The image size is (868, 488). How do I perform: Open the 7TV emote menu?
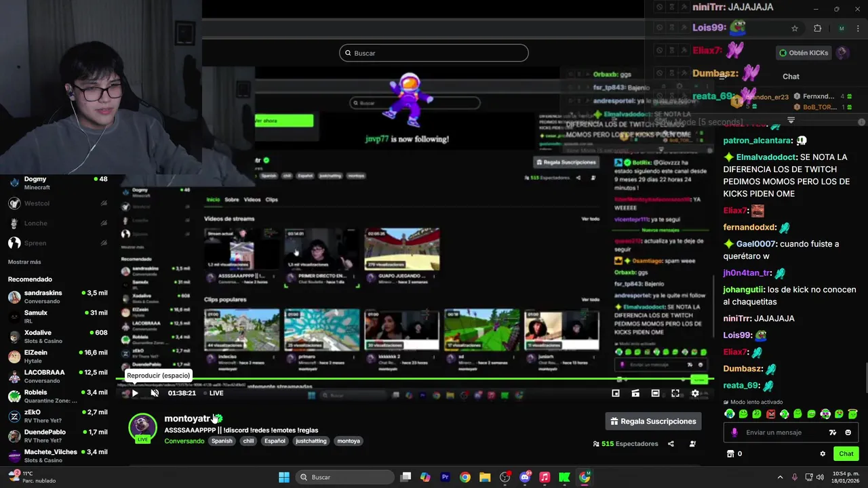[x=833, y=432]
